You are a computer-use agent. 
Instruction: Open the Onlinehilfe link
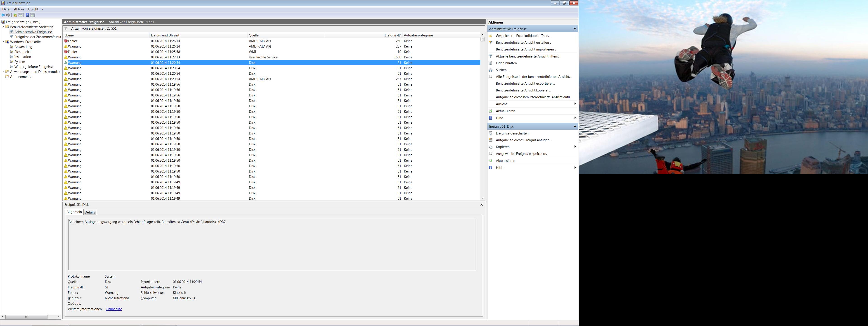[x=114, y=309]
